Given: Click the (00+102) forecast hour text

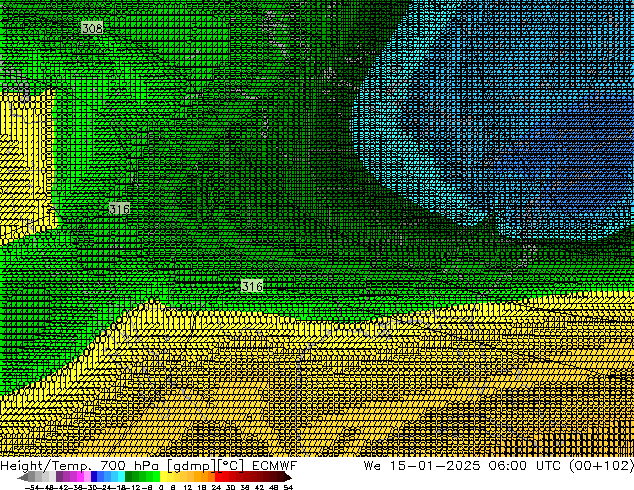Looking at the screenshot, I should [602, 466].
